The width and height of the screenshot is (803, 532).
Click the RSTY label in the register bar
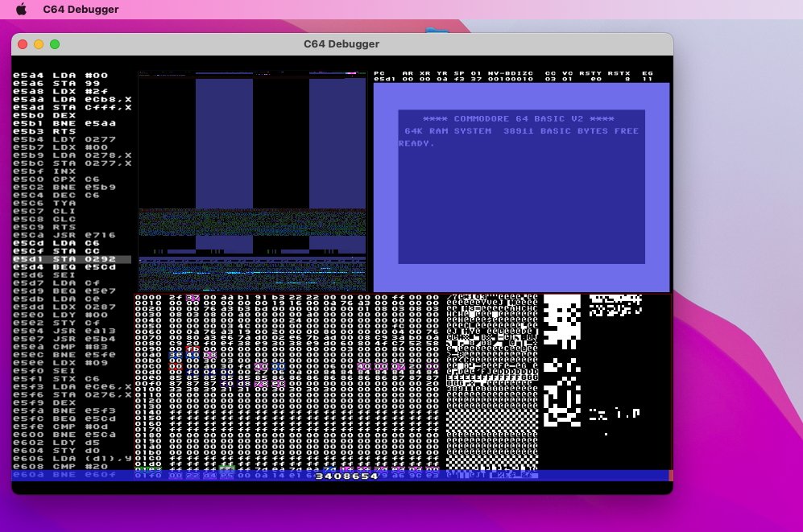point(590,74)
